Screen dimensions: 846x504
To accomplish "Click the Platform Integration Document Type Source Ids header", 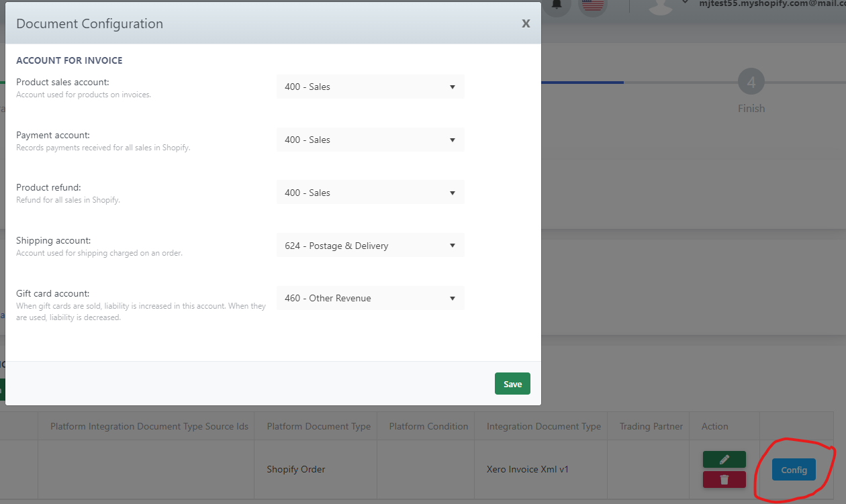I will 149,426.
